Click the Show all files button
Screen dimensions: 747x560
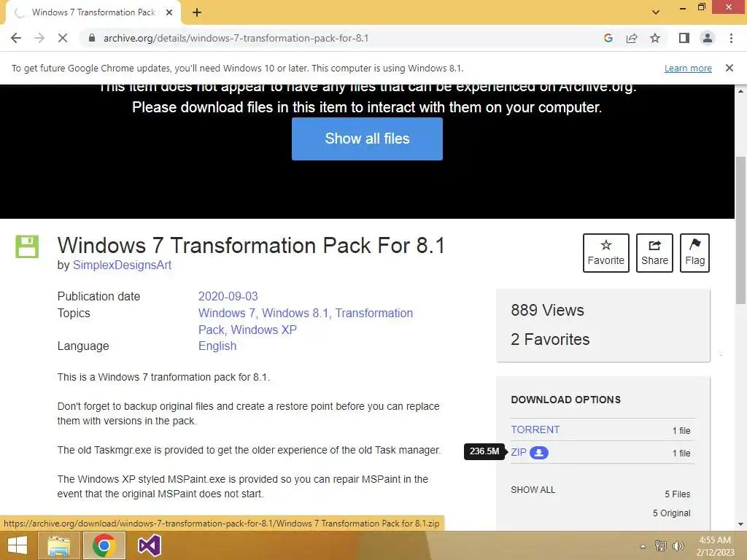point(367,139)
